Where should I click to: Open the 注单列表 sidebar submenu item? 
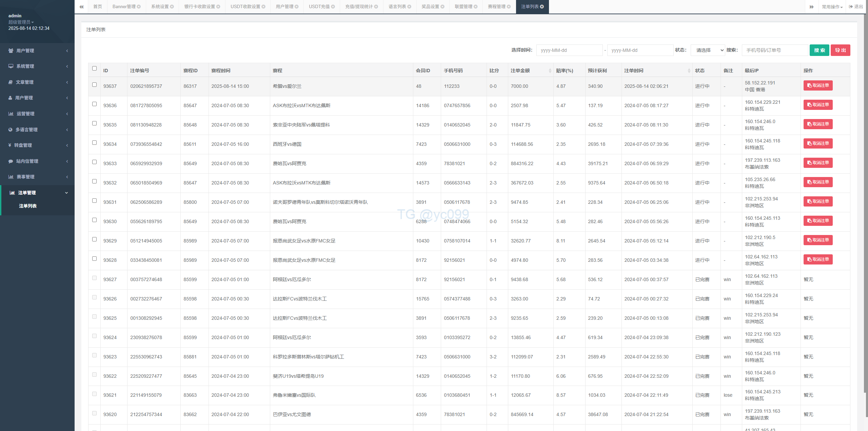click(28, 206)
